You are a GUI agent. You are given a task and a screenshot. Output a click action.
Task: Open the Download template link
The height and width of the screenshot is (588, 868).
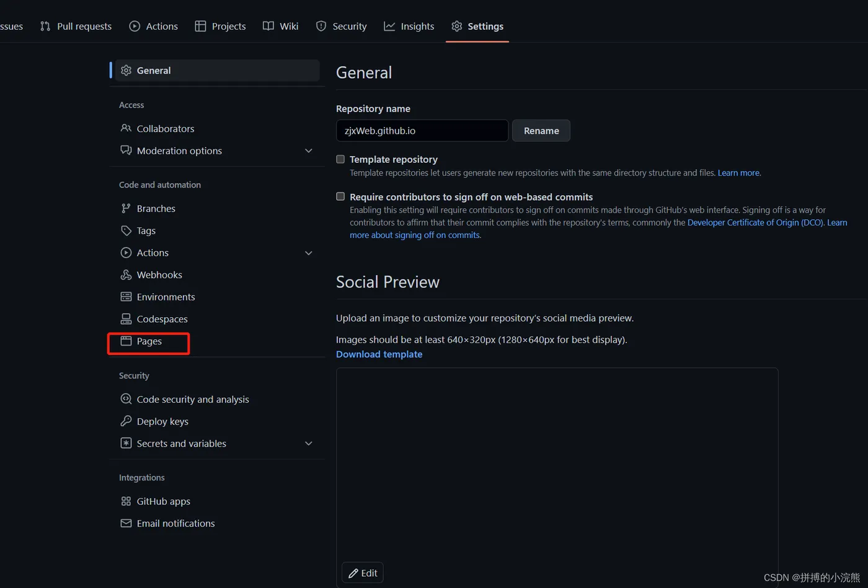pyautogui.click(x=379, y=354)
